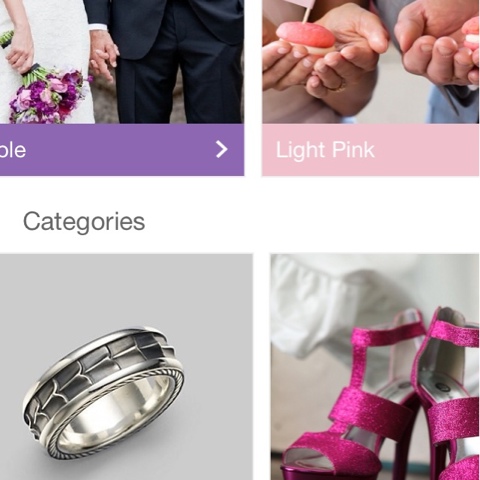
Task: Expand the purple theme via its arrow
Action: point(222,149)
